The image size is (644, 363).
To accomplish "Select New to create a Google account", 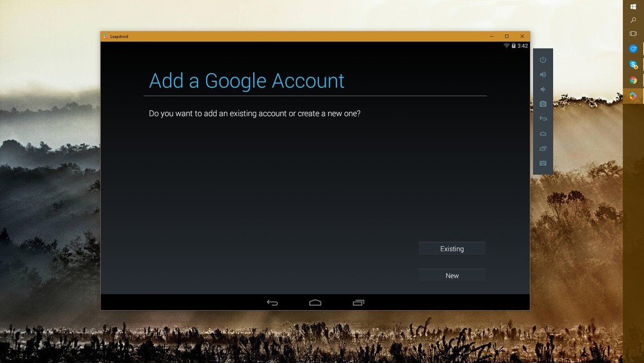I will tap(452, 276).
